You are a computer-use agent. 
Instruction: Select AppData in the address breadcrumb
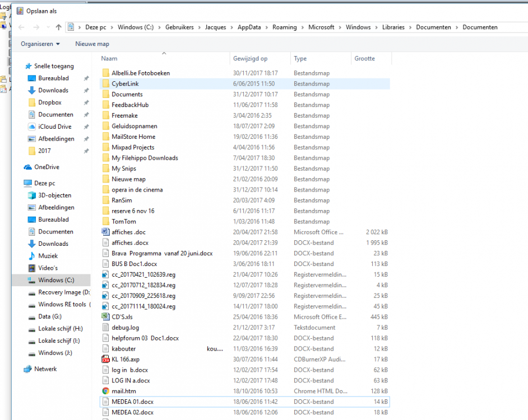coord(249,27)
